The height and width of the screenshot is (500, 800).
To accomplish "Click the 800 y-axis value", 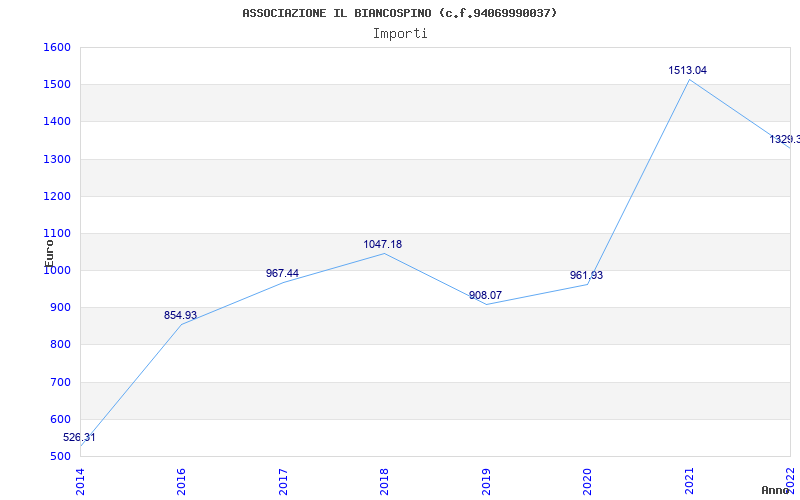I will coord(60,345).
